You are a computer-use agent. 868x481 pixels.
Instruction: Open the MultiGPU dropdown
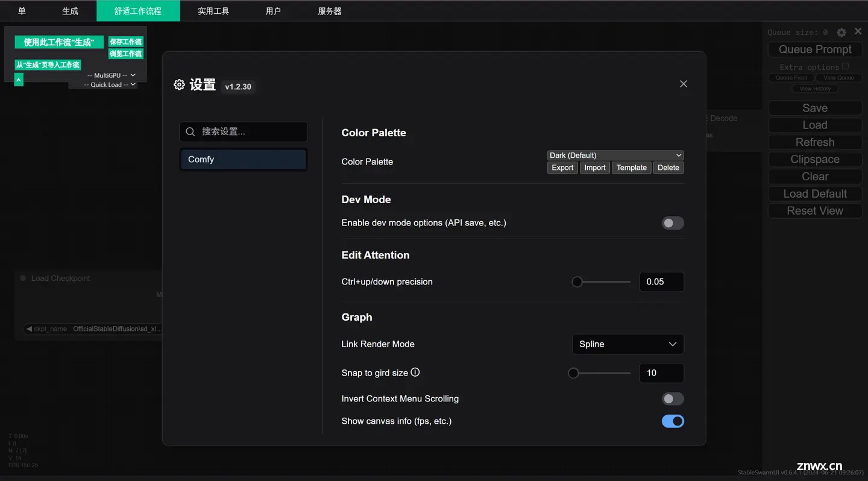tap(111, 75)
